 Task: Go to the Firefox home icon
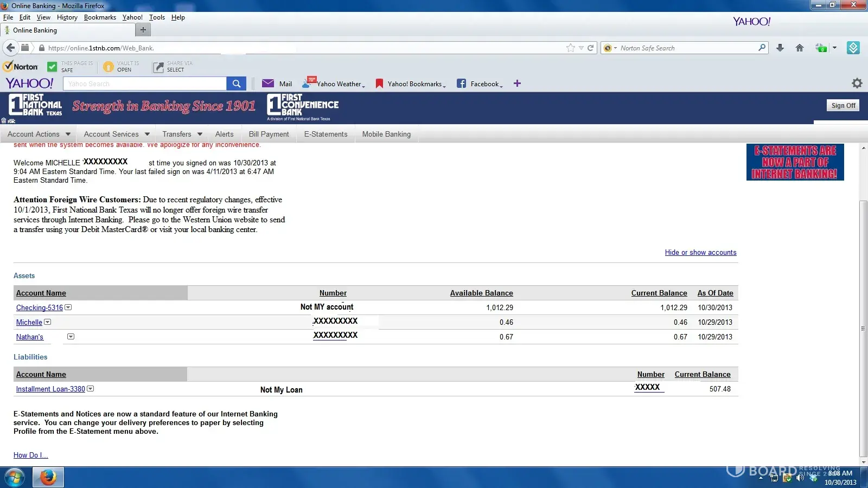pyautogui.click(x=799, y=48)
